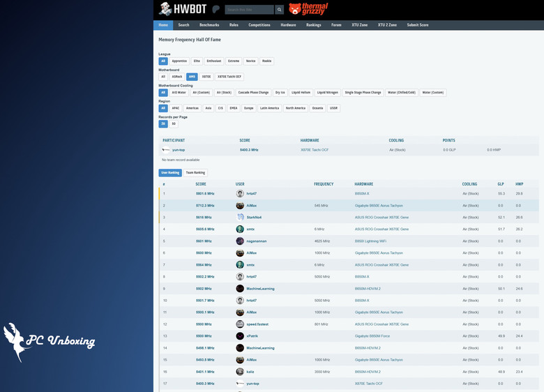The image size is (544, 392).
Task: Select the Water (Custom) cooling filter
Action: pyautogui.click(x=433, y=93)
